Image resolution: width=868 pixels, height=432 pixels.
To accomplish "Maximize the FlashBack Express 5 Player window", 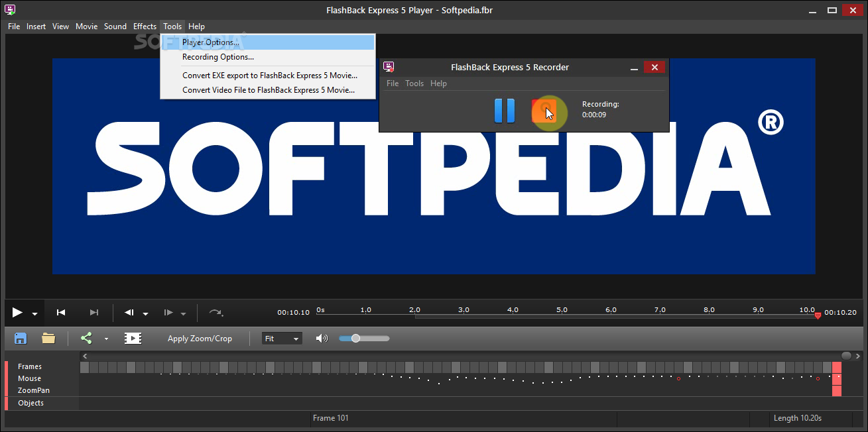I will [x=832, y=11].
